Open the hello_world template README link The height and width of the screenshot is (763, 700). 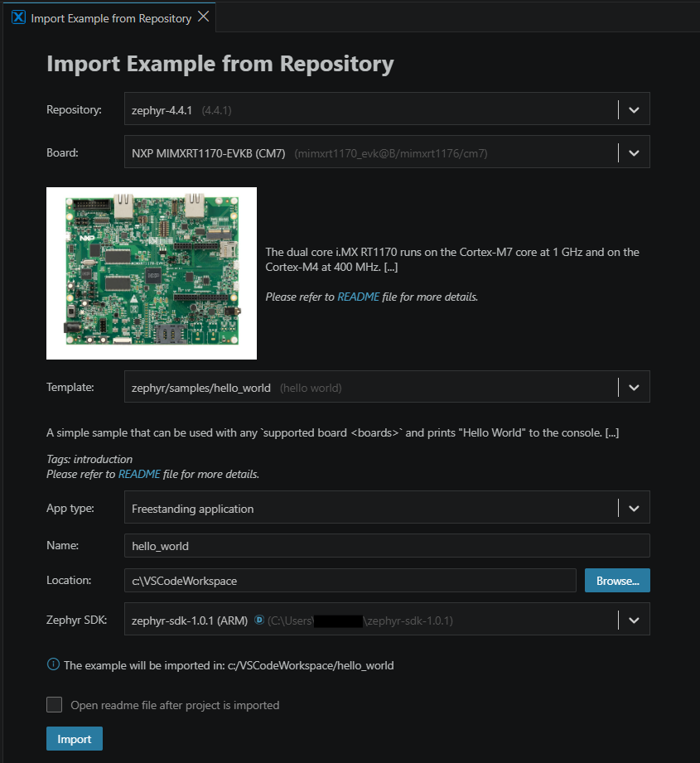[x=139, y=474]
